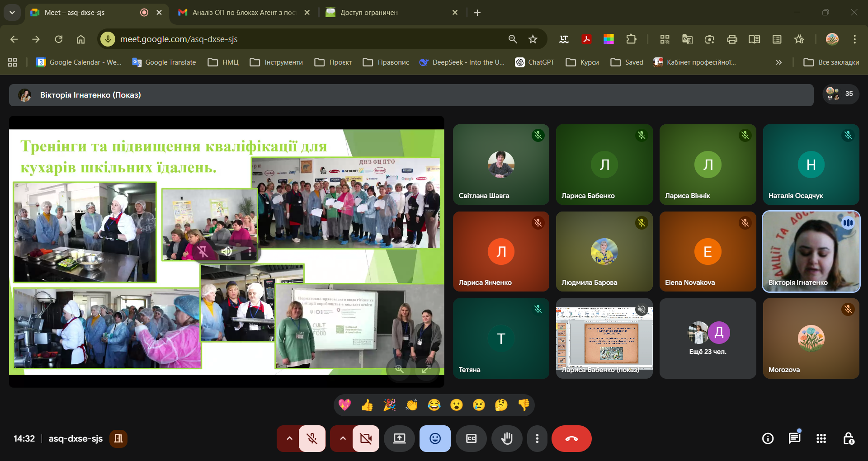Open the participants list showing 35

(x=840, y=94)
